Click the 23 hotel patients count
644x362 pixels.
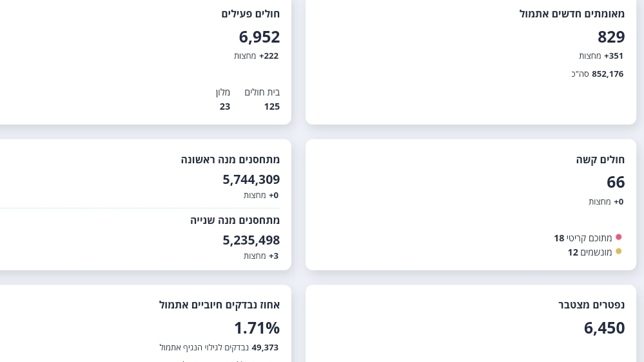[x=224, y=106]
